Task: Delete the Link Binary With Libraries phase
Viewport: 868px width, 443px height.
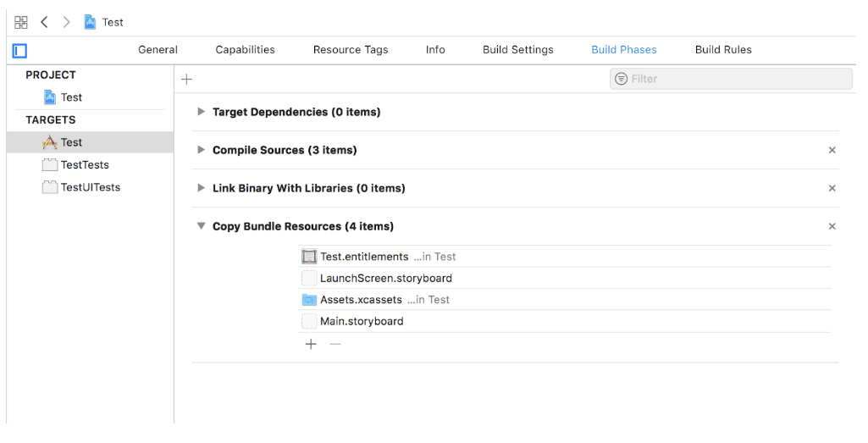Action: (832, 188)
